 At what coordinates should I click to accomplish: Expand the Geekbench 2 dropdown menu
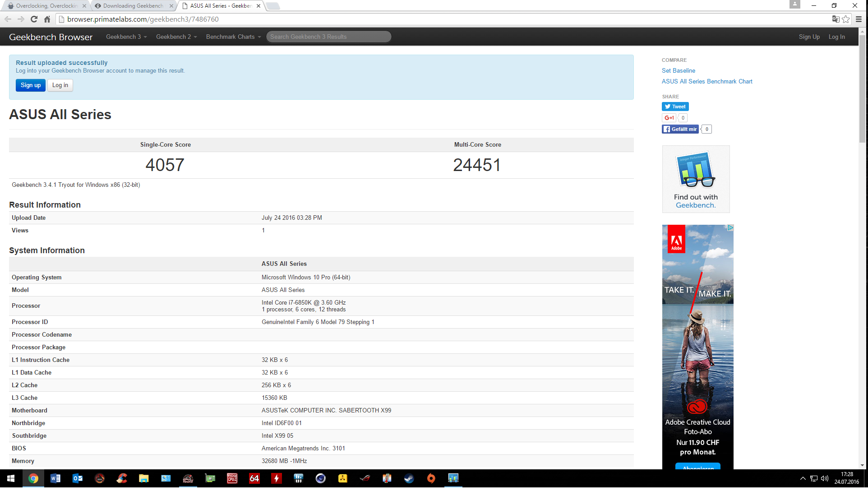coord(176,37)
